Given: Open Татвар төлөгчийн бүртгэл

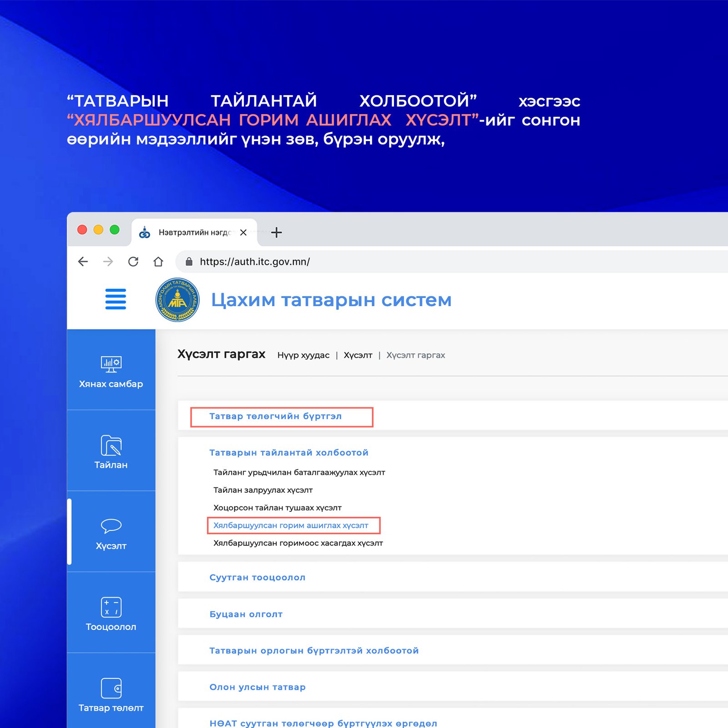Looking at the screenshot, I should pyautogui.click(x=277, y=416).
